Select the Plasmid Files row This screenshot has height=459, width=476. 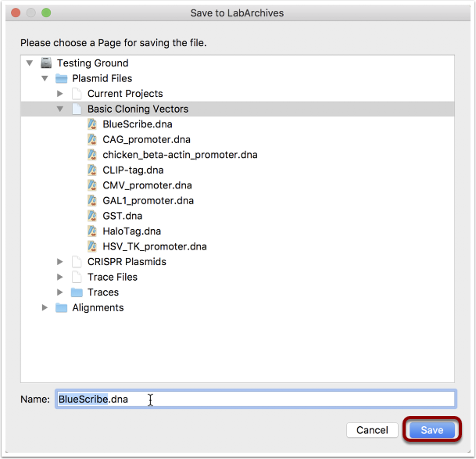238,78
